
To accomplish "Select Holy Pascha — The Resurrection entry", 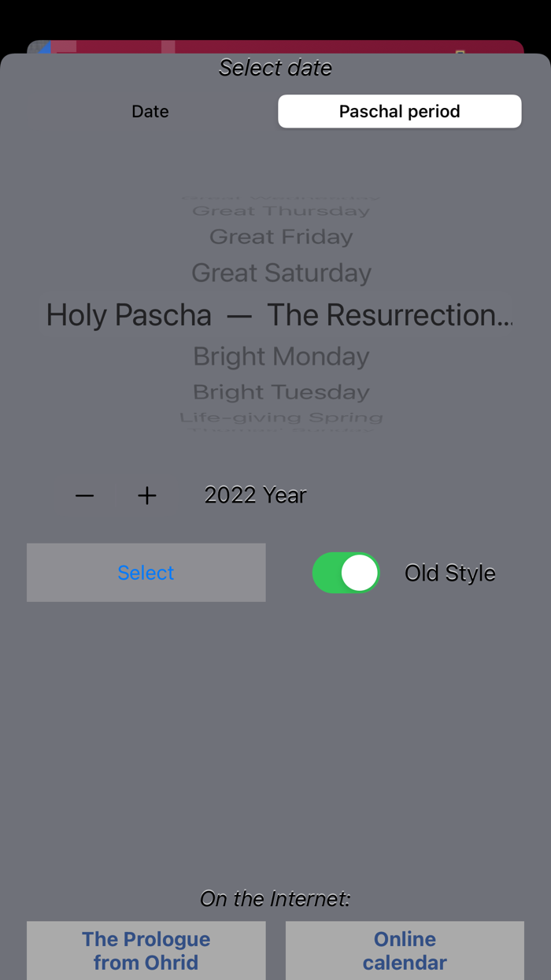I will pos(275,314).
